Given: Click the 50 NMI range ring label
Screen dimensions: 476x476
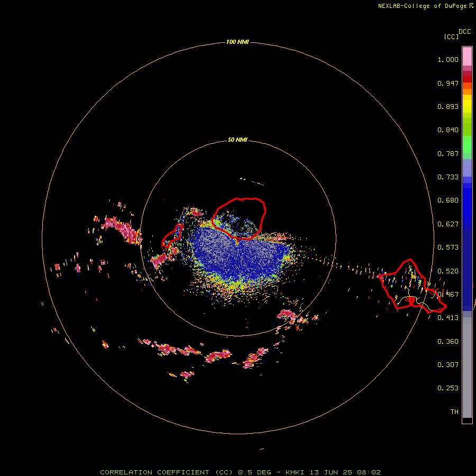Looking at the screenshot, I should [237, 140].
